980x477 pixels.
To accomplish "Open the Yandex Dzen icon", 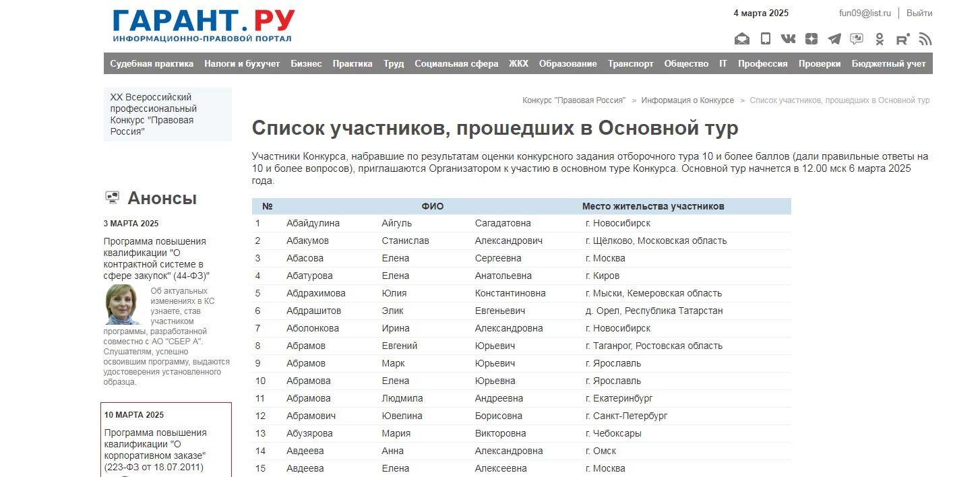I will [x=811, y=38].
